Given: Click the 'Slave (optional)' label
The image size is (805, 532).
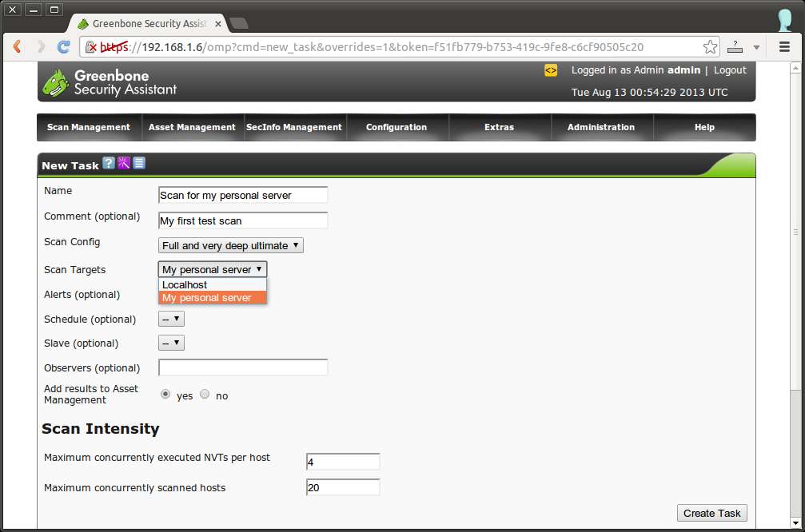Looking at the screenshot, I should (81, 343).
